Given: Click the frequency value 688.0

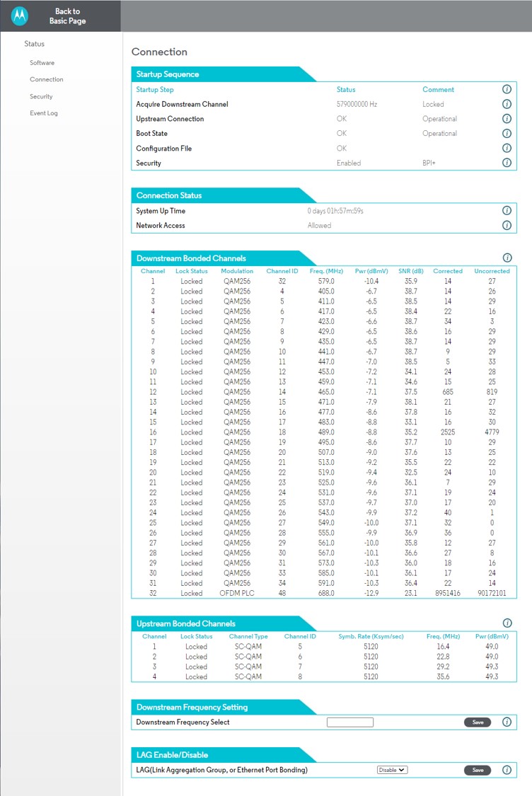Looking at the screenshot, I should (x=326, y=593).
